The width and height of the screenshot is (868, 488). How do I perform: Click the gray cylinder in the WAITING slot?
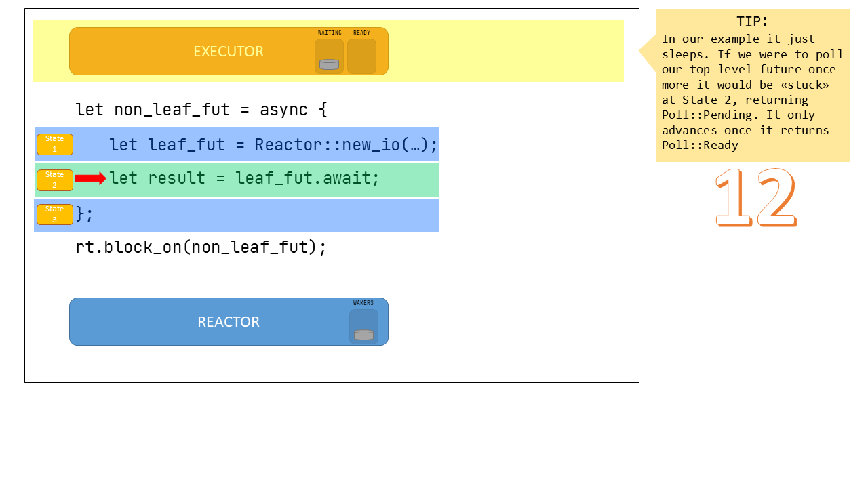[329, 64]
